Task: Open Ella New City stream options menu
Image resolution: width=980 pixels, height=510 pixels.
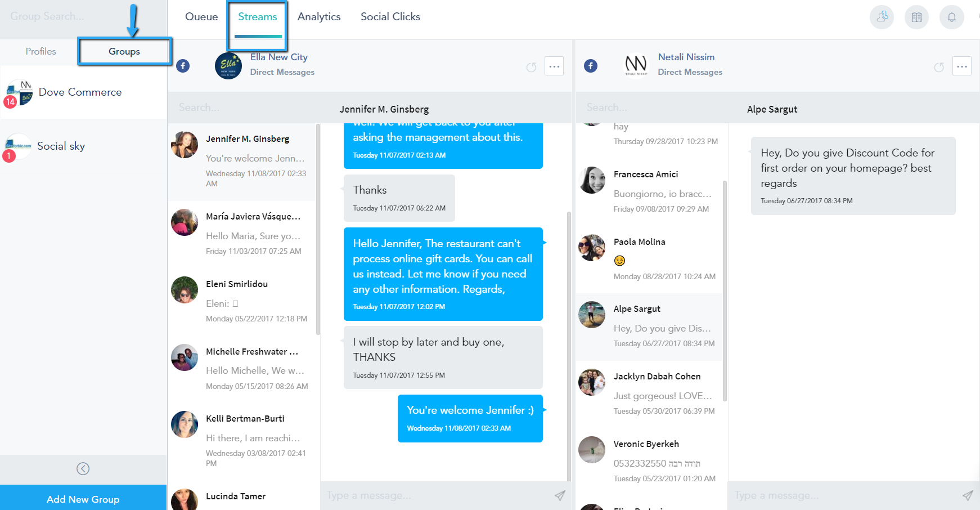Action: coord(554,66)
